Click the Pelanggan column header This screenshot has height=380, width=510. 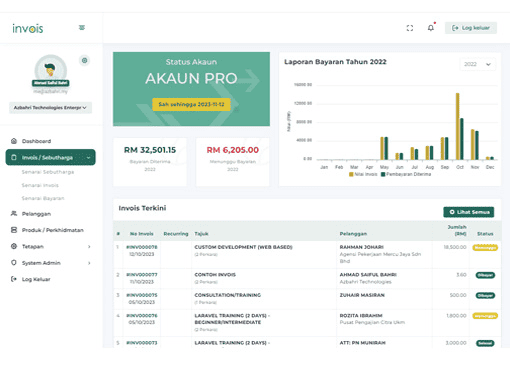coord(353,234)
